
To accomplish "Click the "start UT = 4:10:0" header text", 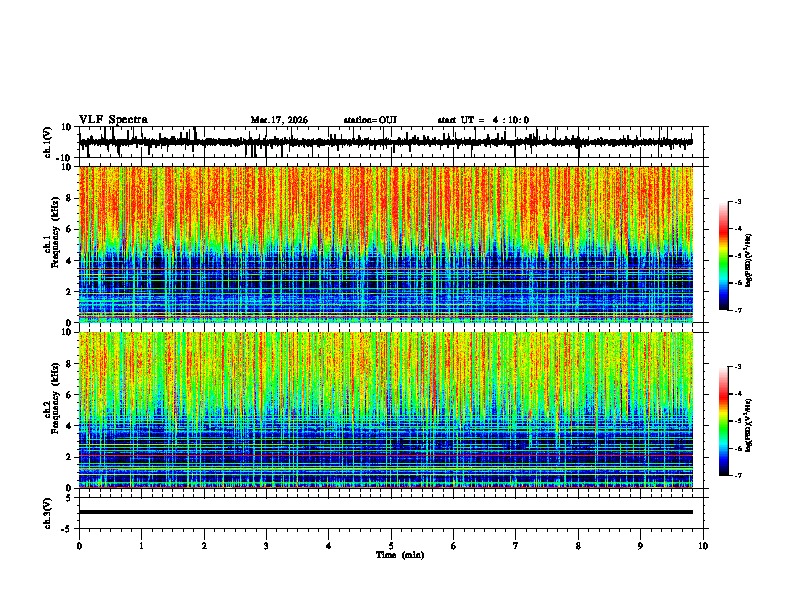I will coord(483,120).
